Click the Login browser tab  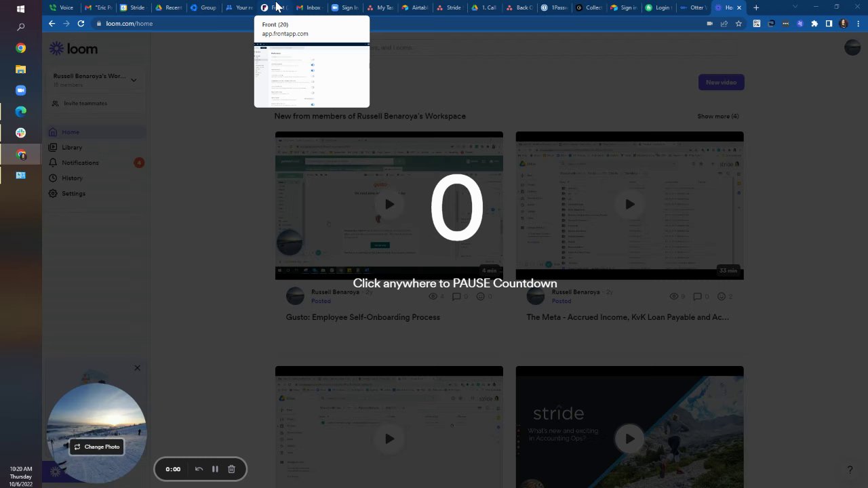click(x=658, y=7)
